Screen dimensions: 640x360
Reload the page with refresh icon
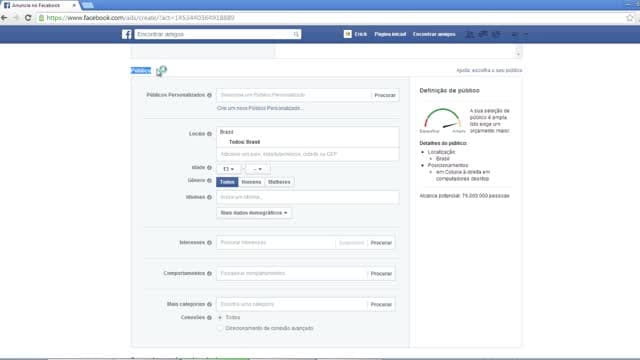[x=28, y=18]
